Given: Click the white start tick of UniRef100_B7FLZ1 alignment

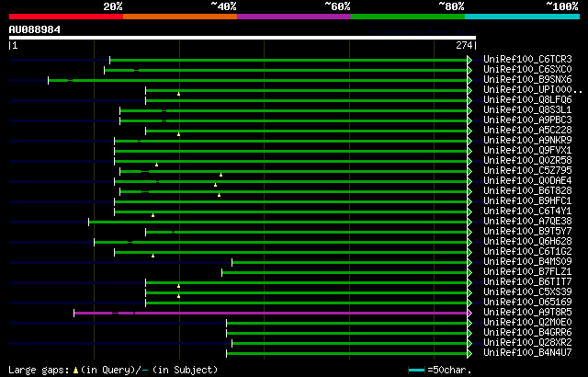Looking at the screenshot, I should coord(222,272).
